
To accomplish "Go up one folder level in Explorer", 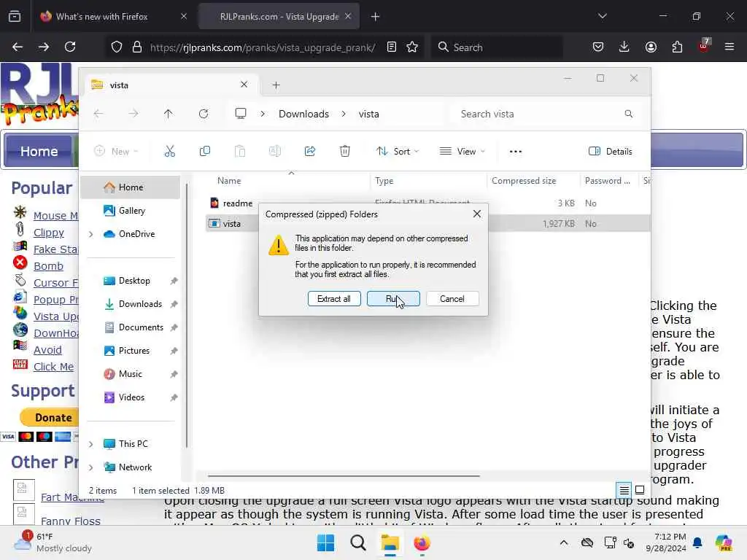I will (x=169, y=114).
